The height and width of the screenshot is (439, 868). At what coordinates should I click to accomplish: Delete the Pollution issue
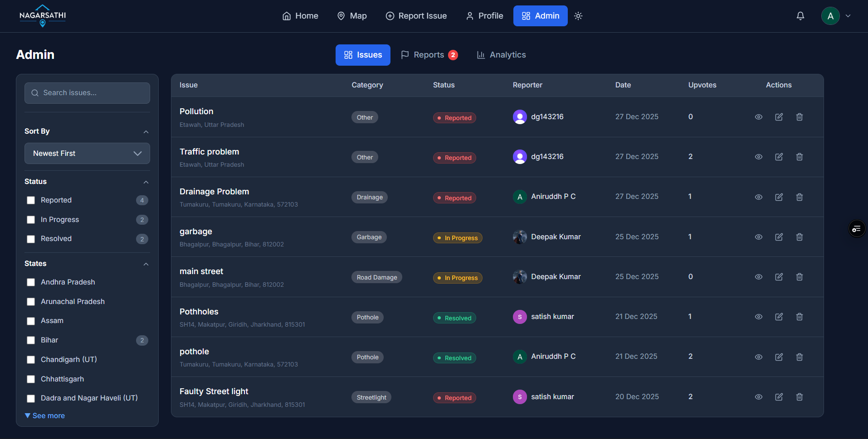tap(800, 117)
